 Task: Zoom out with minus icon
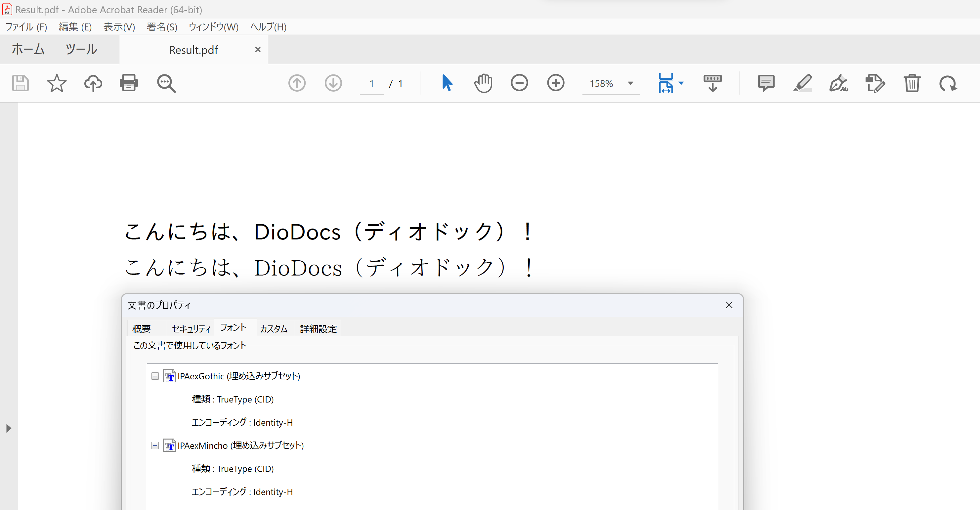pos(519,83)
